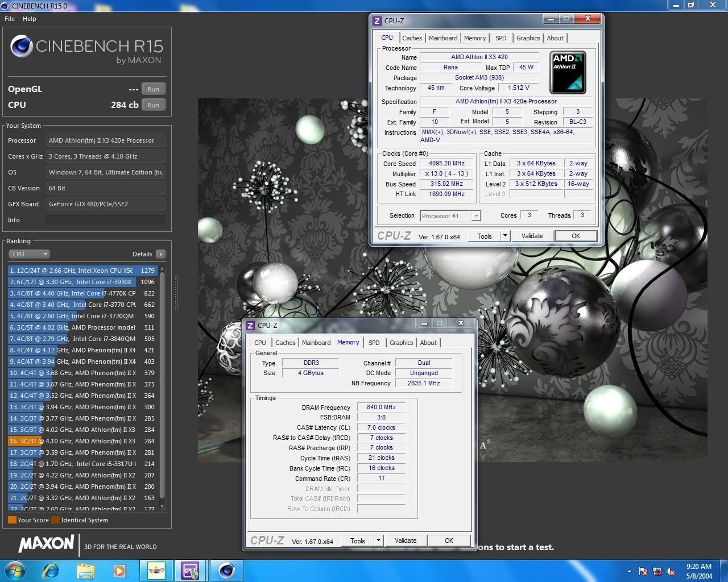Switch to CPU tab in Memory CPU-Z window
Viewport: 728px width, 582px height.
260,343
